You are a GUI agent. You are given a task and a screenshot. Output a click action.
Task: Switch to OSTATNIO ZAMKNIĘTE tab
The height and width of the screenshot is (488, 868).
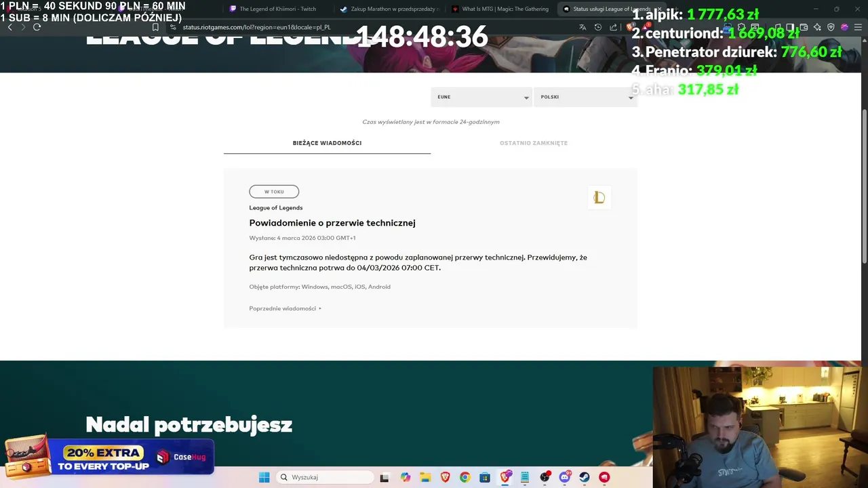tap(534, 143)
